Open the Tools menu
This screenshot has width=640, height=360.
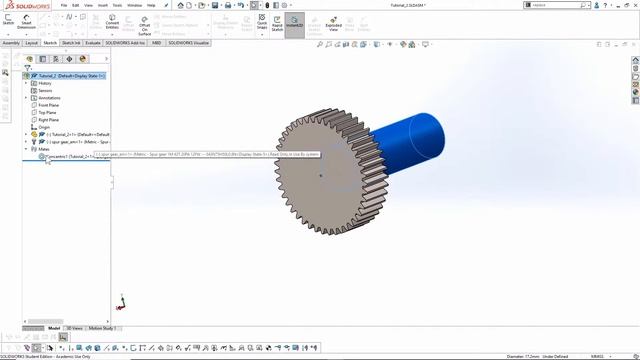coord(117,5)
